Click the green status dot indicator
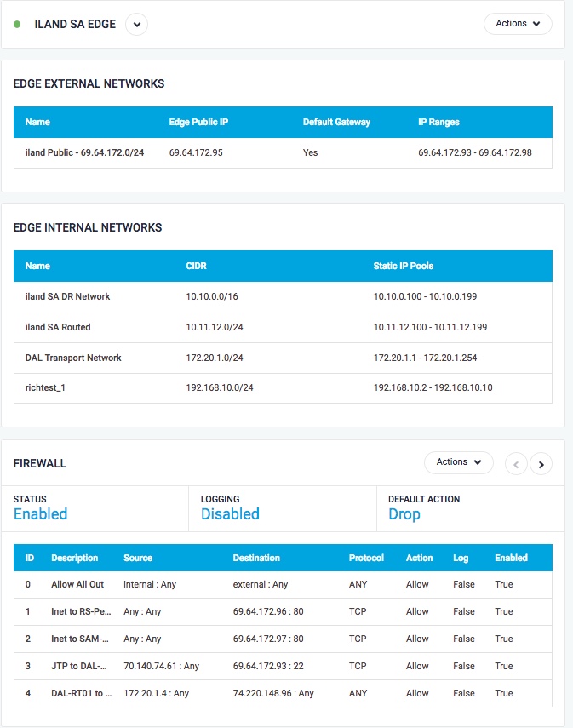The image size is (573, 728). (x=17, y=25)
